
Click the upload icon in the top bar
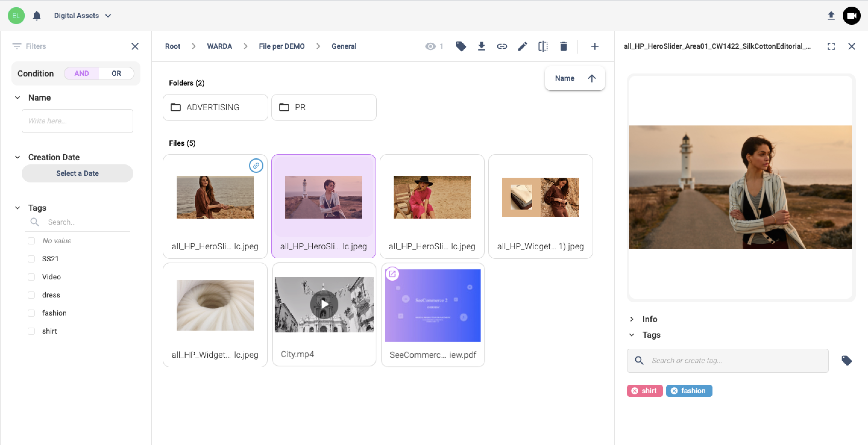click(x=831, y=15)
